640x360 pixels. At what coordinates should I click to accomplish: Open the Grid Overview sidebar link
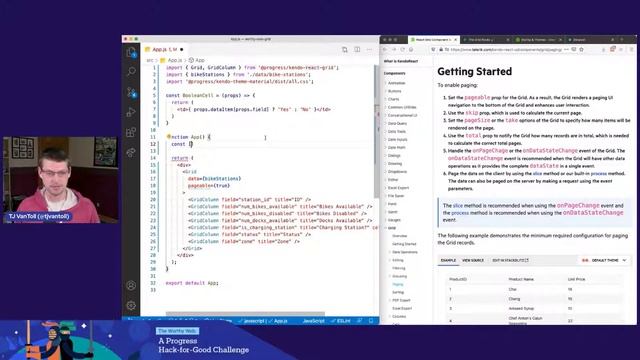point(399,236)
